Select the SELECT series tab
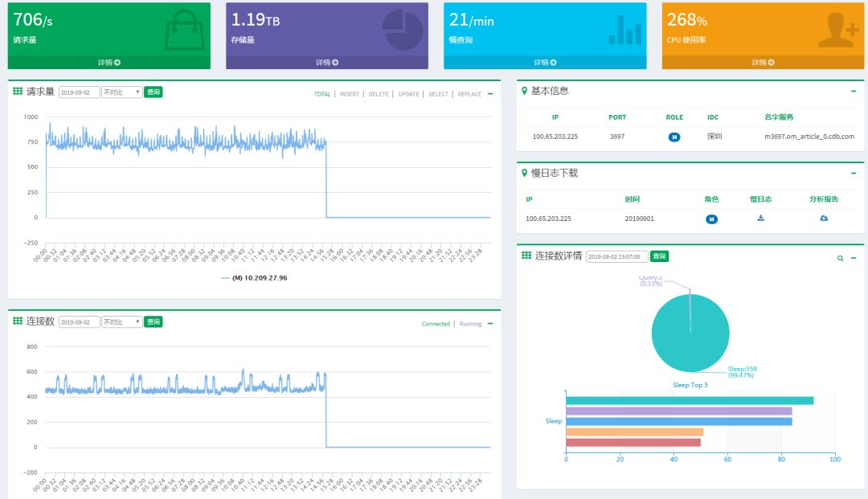This screenshot has height=499, width=868. click(x=439, y=94)
